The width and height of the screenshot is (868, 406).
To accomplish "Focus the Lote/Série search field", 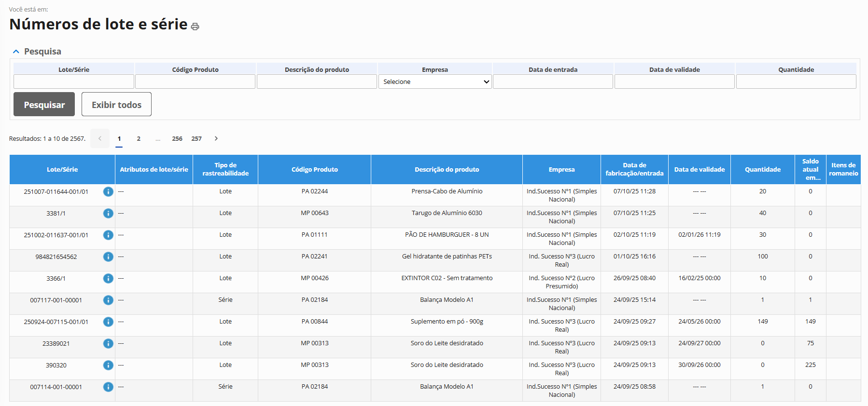I will click(74, 81).
